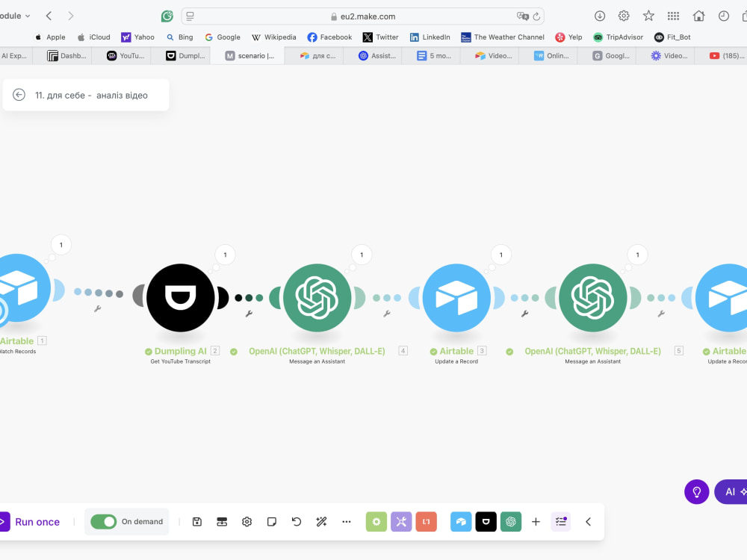Click the Run once button
747x560 pixels.
coord(31,522)
